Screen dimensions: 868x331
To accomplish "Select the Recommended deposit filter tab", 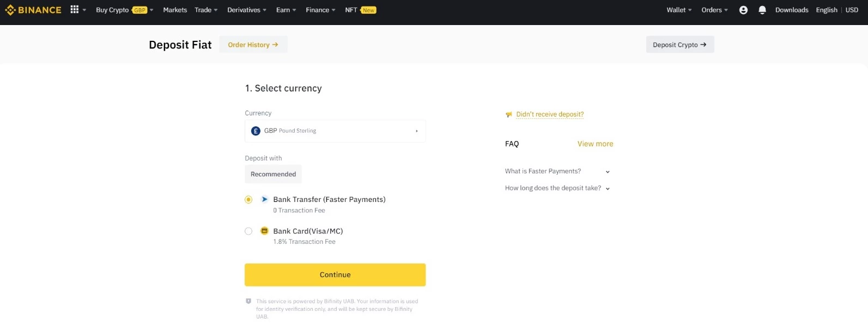I will point(273,174).
